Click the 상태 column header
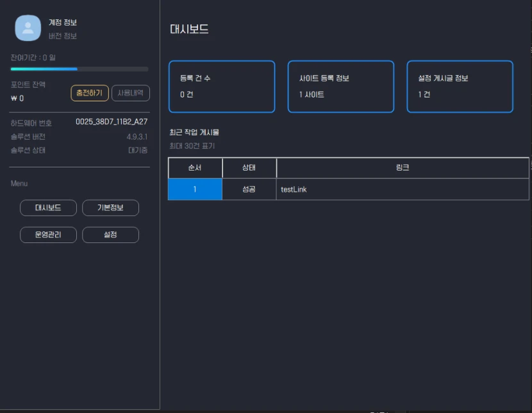 249,168
